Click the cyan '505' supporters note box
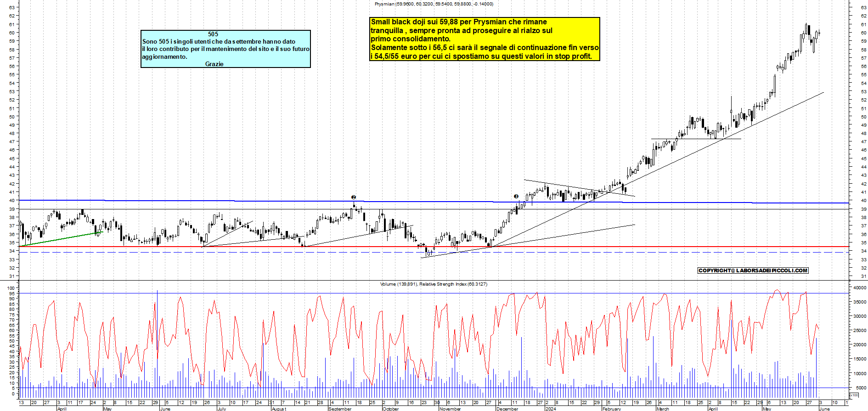 click(225, 49)
